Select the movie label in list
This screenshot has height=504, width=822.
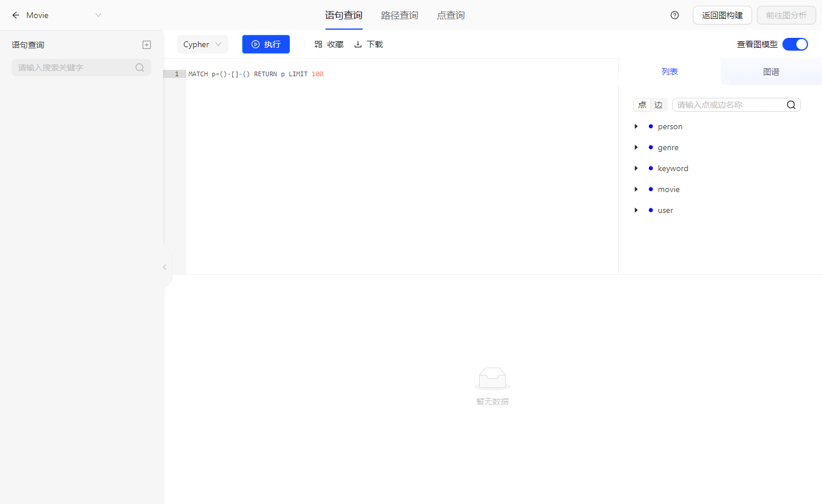[669, 189]
